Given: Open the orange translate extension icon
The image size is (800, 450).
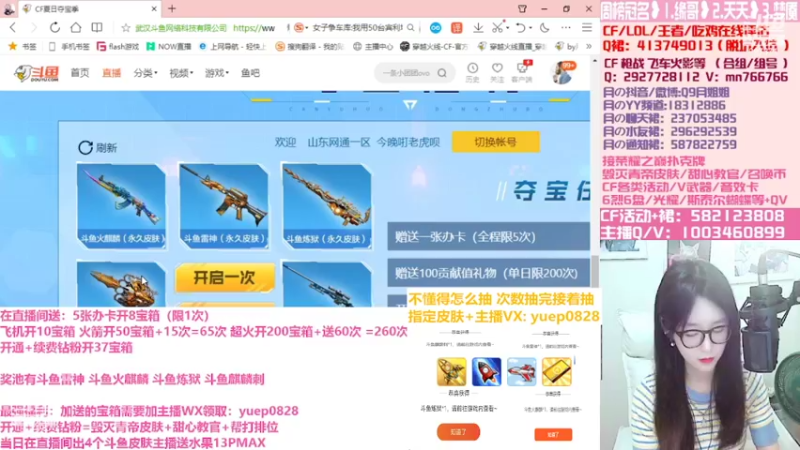Looking at the screenshot, I should point(457,28).
